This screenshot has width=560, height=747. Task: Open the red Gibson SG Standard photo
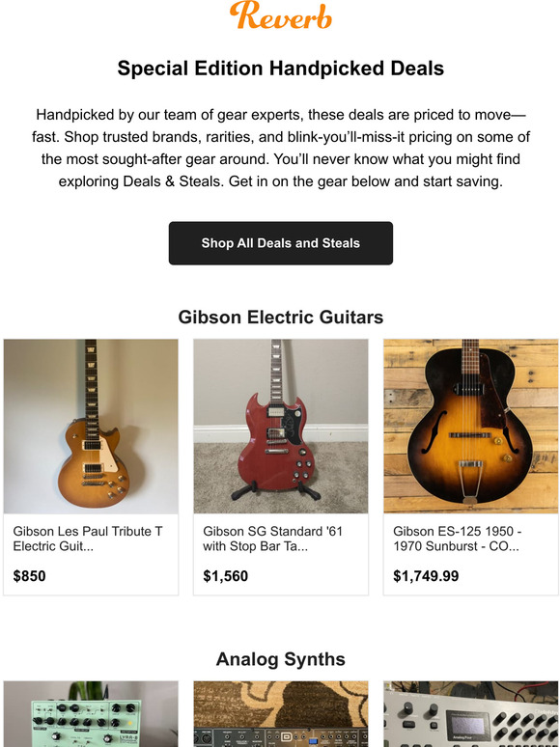281,427
